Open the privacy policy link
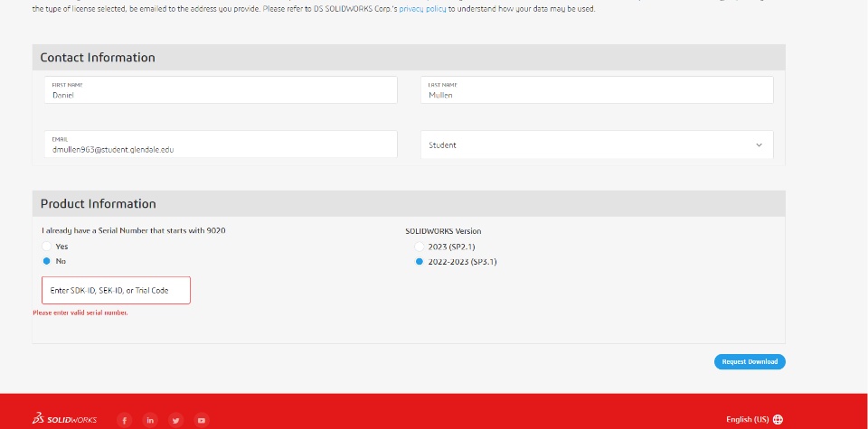868x429 pixels. coord(422,9)
